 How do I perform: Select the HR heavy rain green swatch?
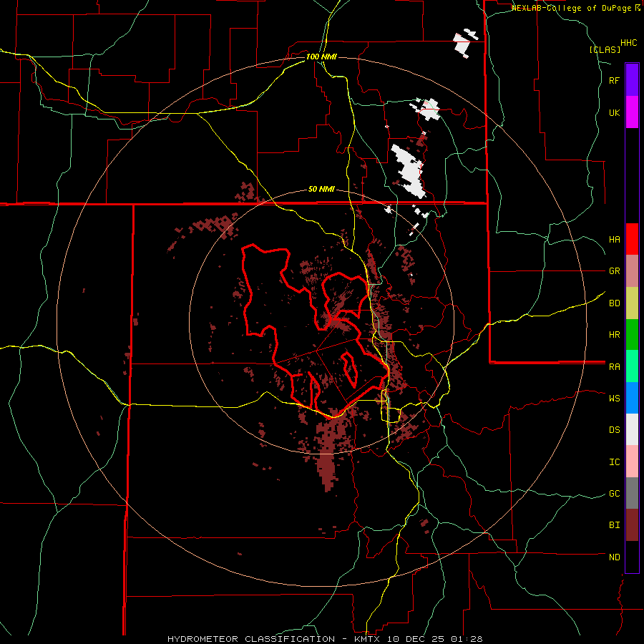pos(632,335)
